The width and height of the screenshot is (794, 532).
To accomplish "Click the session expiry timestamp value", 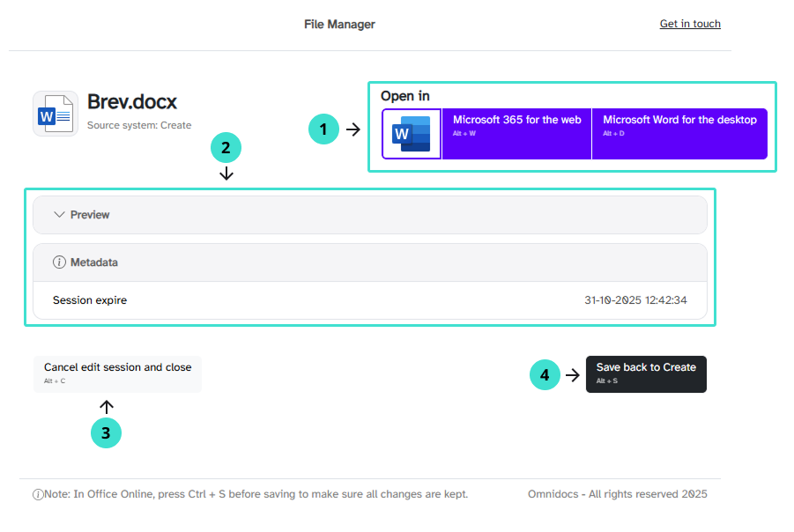I will (635, 300).
